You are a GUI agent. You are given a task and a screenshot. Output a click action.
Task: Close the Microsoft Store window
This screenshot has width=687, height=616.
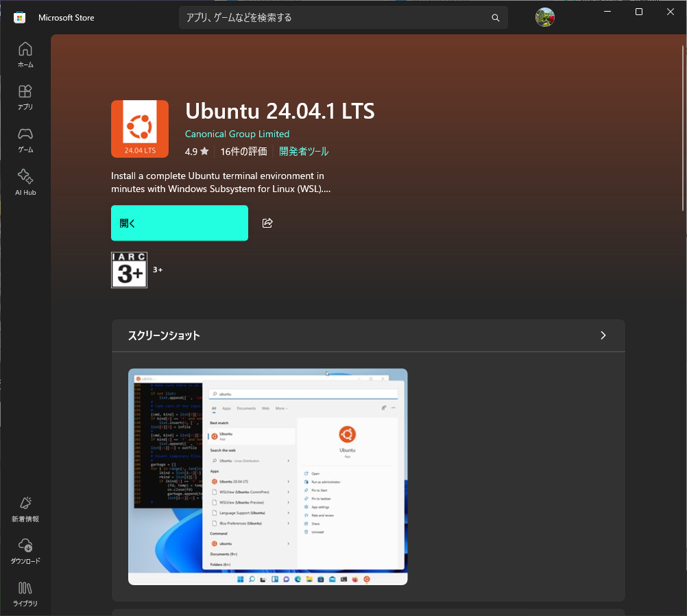click(671, 12)
